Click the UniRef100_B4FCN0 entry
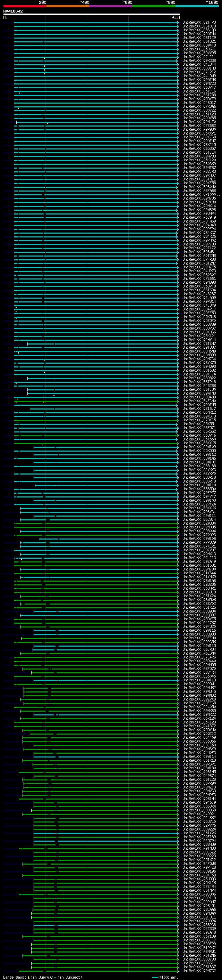Screen dimensions: 222x980 pos(199,401)
